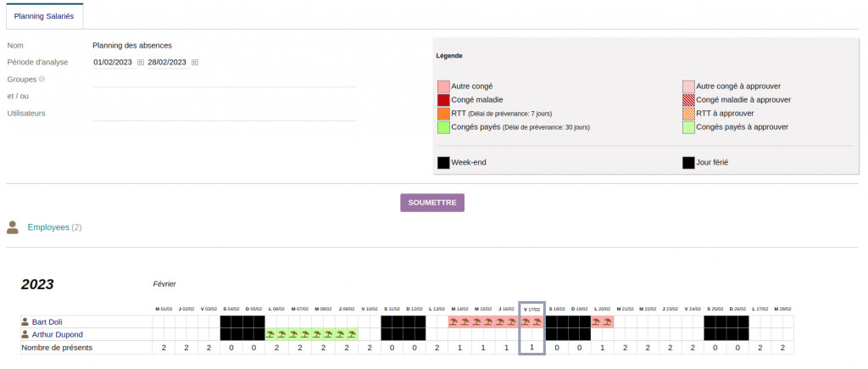
Task: Click the end date field 28/02/2023
Action: point(167,62)
